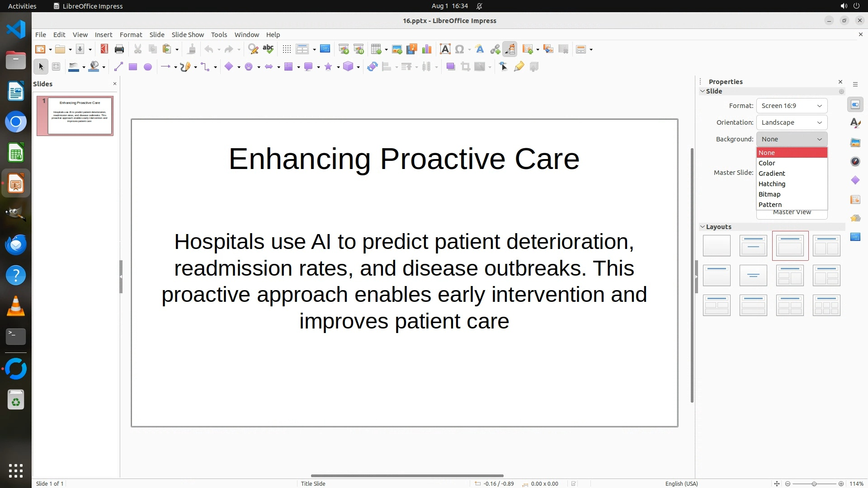Click the zoom slider handle
The height and width of the screenshot is (488, 868).
814,483
